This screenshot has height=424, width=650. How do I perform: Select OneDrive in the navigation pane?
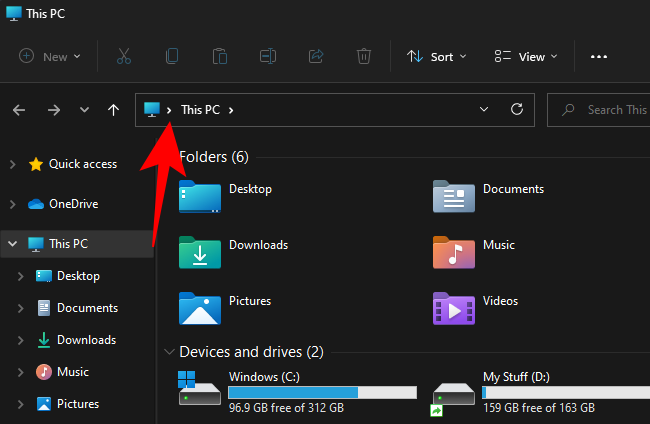click(x=72, y=204)
